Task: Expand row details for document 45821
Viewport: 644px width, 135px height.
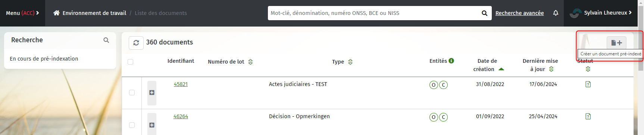Action: pos(152,93)
